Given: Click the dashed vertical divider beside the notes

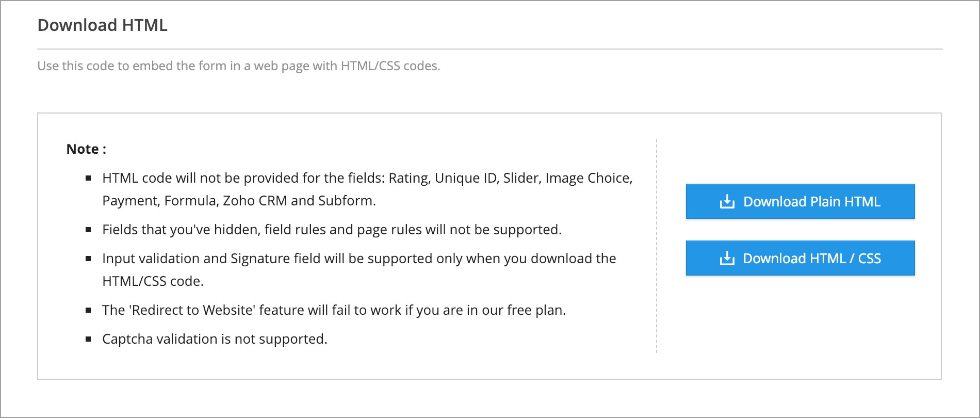Looking at the screenshot, I should 657,246.
